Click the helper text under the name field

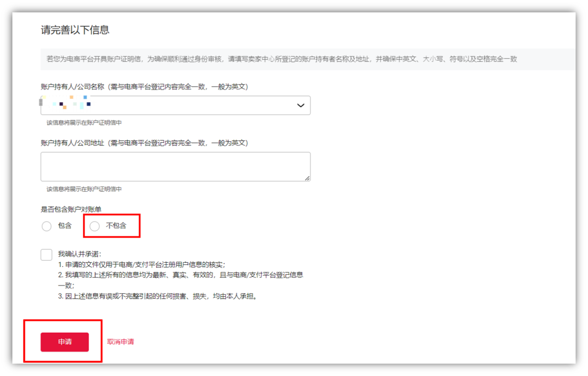point(84,122)
